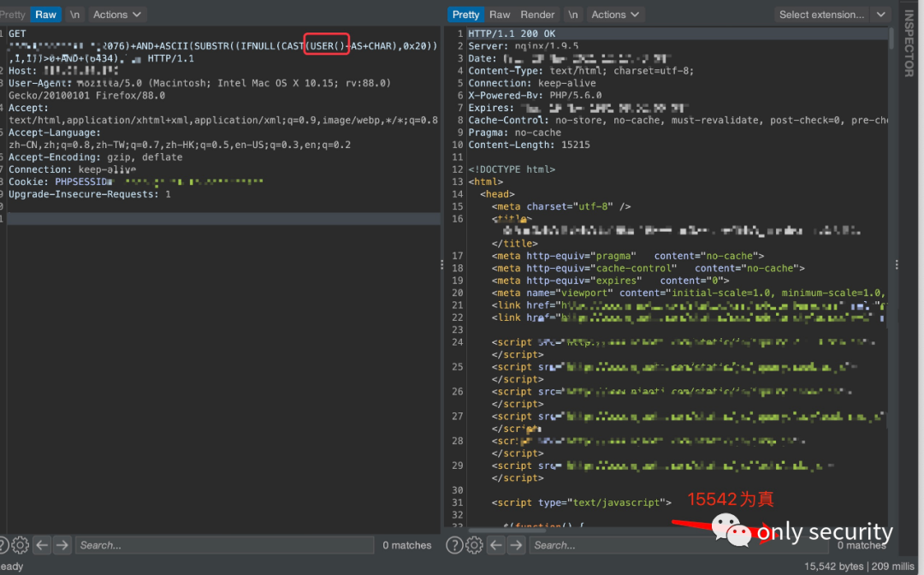Screen dimensions: 924x575
Task: Click the 15,542 bytes status text
Action: 834,566
